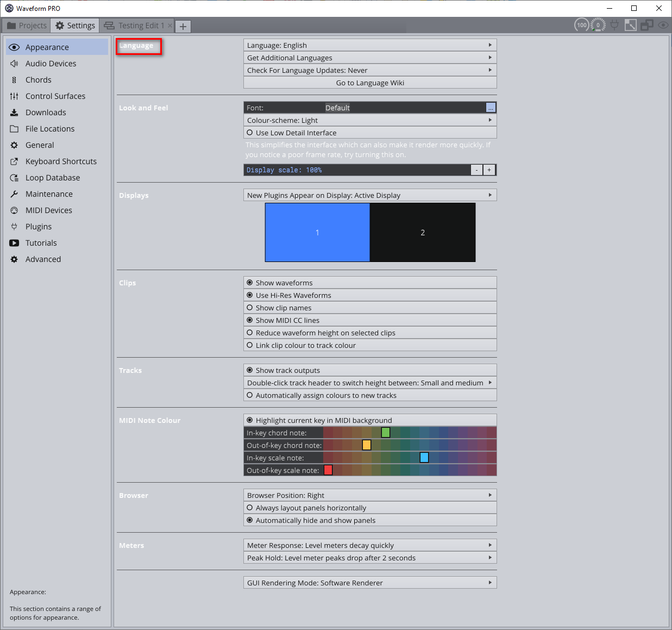This screenshot has width=672, height=630.
Task: Open New Plugins Appear on Display dropdown
Action: [x=370, y=195]
